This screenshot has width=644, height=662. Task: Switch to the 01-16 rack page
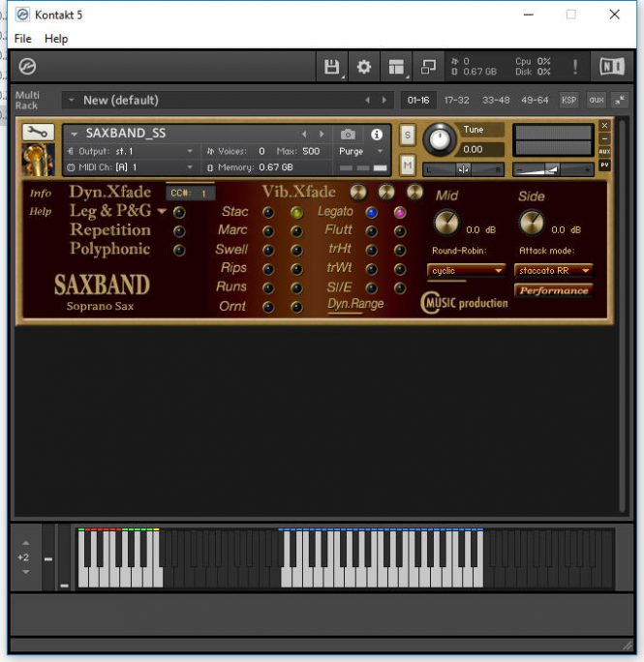418,100
